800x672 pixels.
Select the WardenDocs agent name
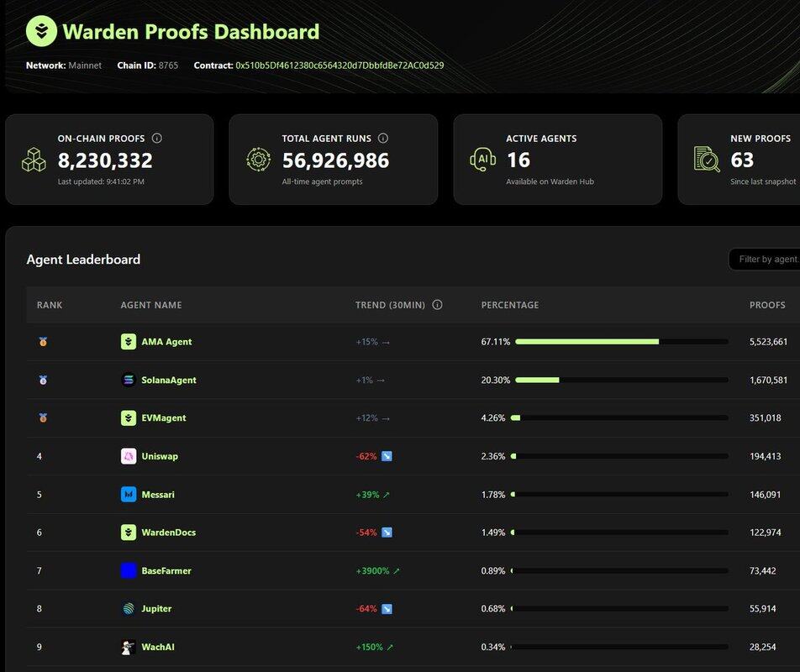pyautogui.click(x=168, y=533)
